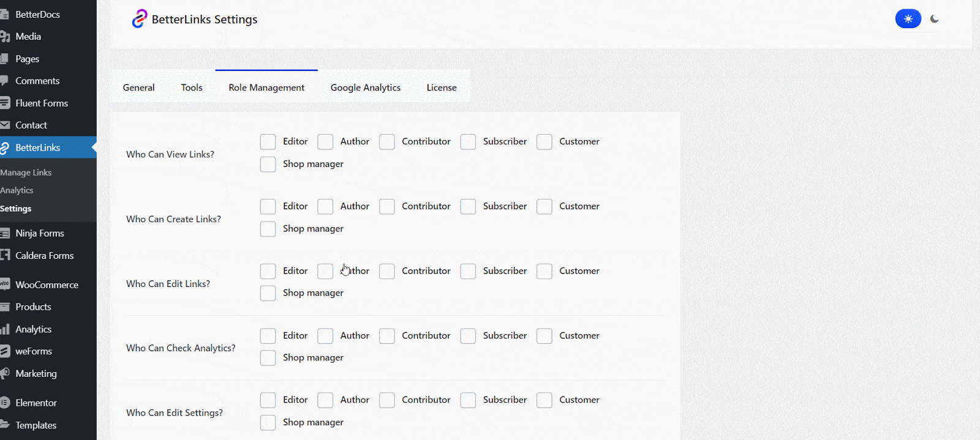
Task: Open the Elementor menu
Action: 36,403
